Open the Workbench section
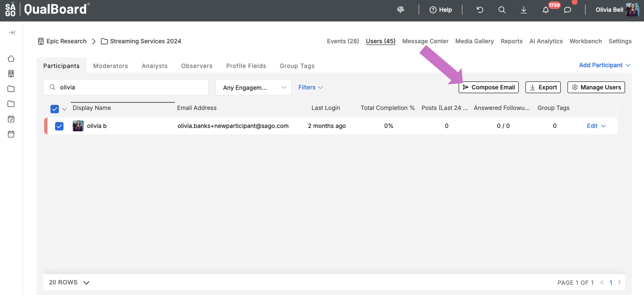This screenshot has width=644, height=295. (585, 41)
